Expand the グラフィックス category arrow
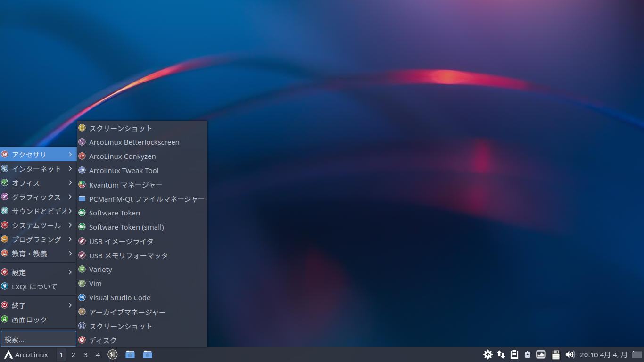 tap(70, 197)
